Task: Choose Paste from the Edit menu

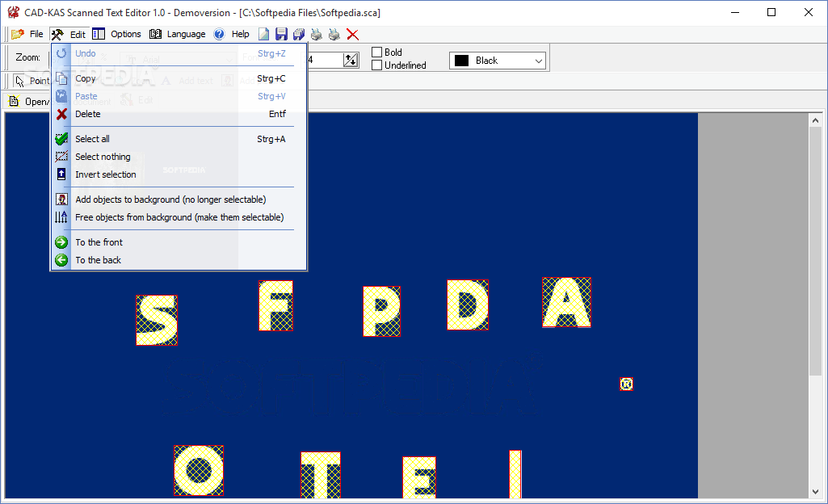Action: [179, 96]
